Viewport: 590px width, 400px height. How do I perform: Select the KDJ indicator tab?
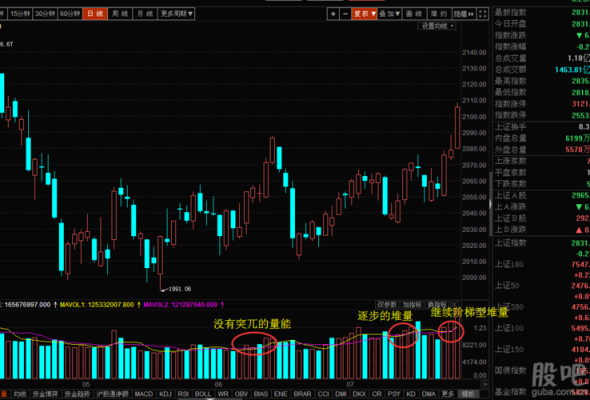point(165,394)
